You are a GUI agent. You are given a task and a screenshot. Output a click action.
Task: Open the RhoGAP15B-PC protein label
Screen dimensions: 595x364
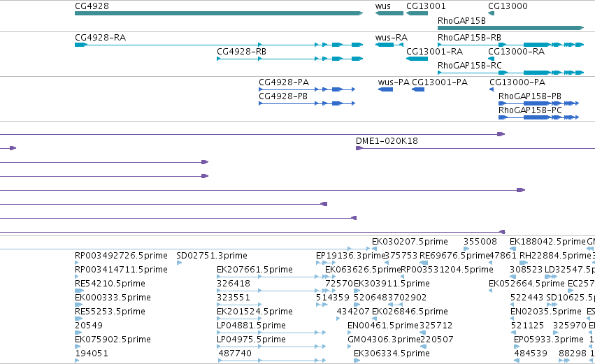coord(530,110)
